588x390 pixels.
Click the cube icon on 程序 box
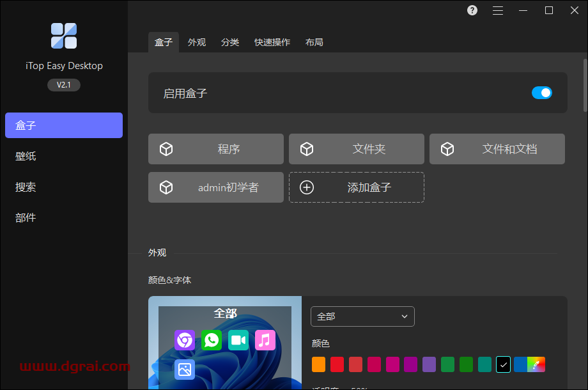pos(166,149)
